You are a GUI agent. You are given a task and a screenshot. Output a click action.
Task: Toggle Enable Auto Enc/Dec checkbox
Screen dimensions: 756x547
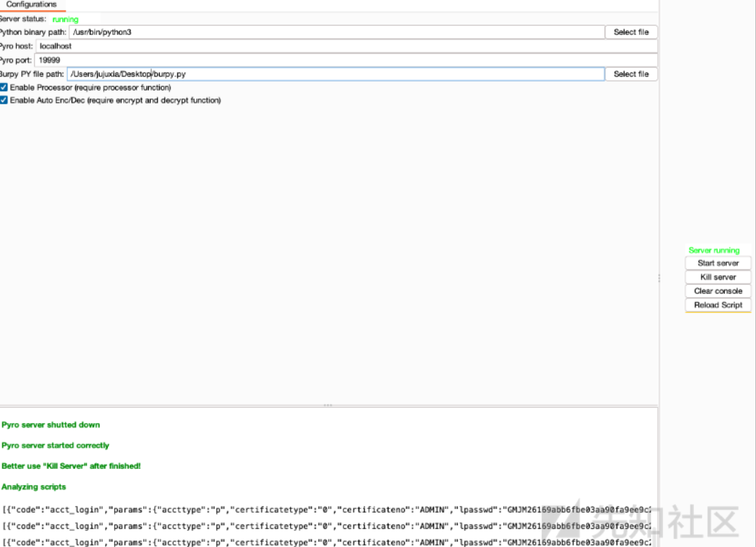[x=4, y=101]
